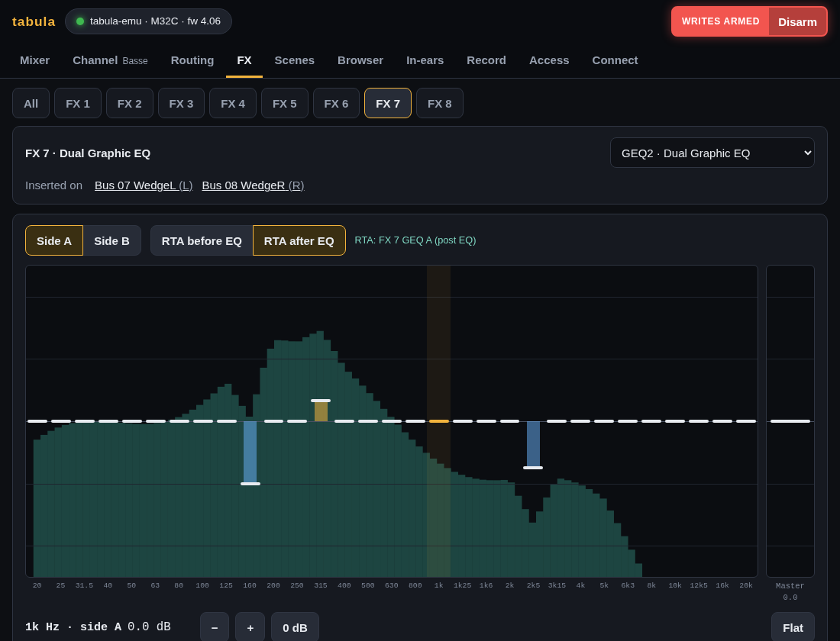Follow the Bus 07 WedgeL link

point(144,185)
